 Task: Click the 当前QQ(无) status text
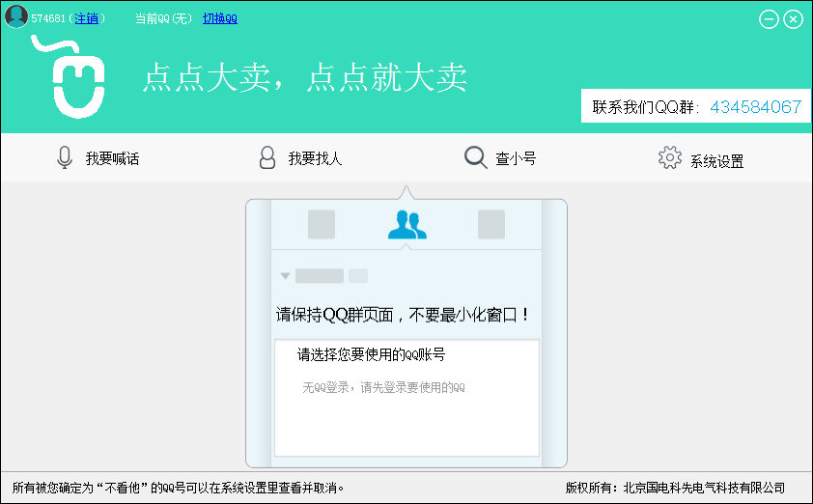click(163, 18)
